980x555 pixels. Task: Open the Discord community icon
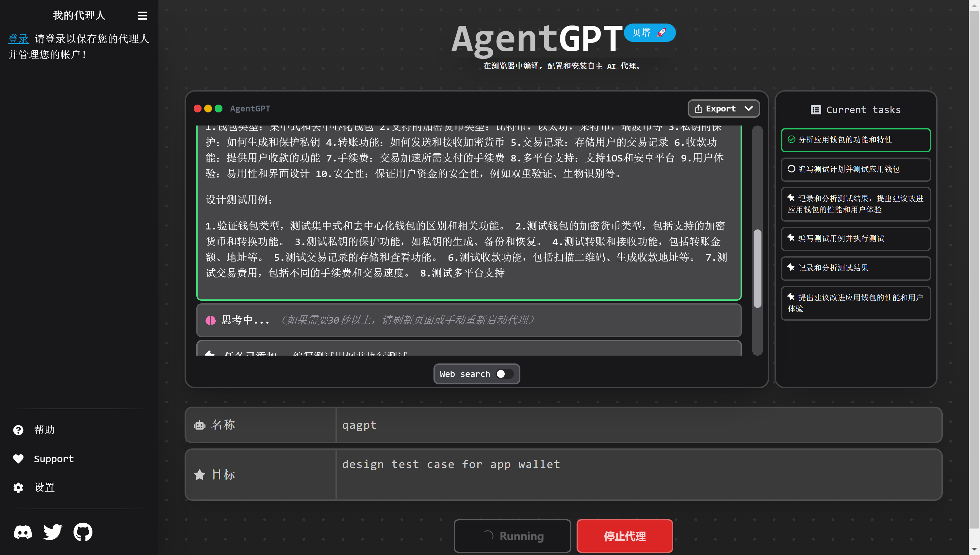[23, 532]
